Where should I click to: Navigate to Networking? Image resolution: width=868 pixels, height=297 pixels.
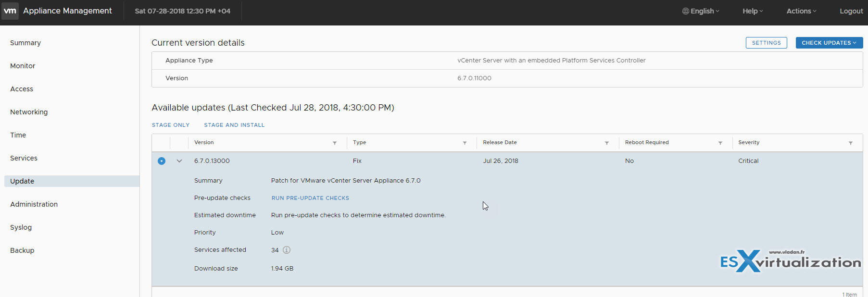point(29,112)
